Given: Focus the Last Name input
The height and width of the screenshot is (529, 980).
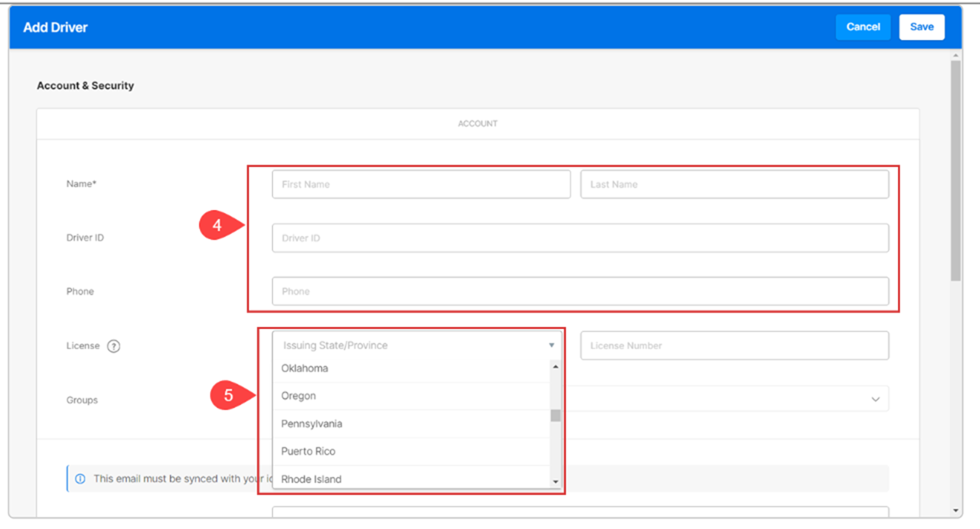Looking at the screenshot, I should coord(734,184).
